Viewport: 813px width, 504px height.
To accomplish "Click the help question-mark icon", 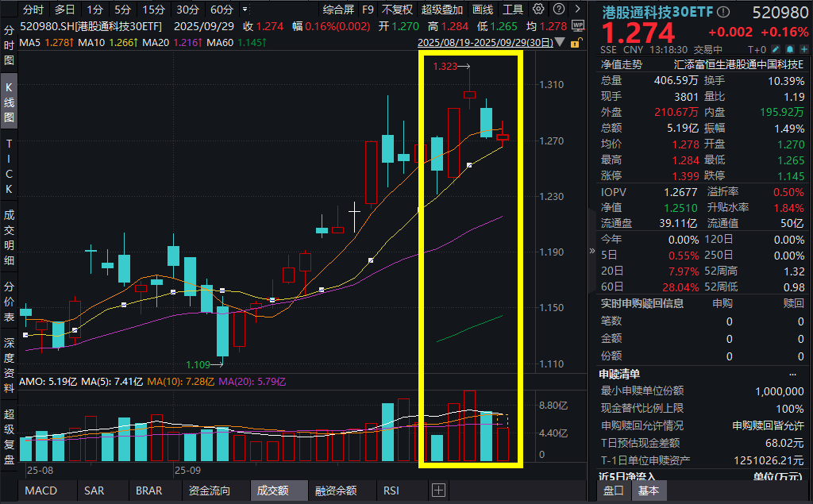I will click(x=559, y=10).
